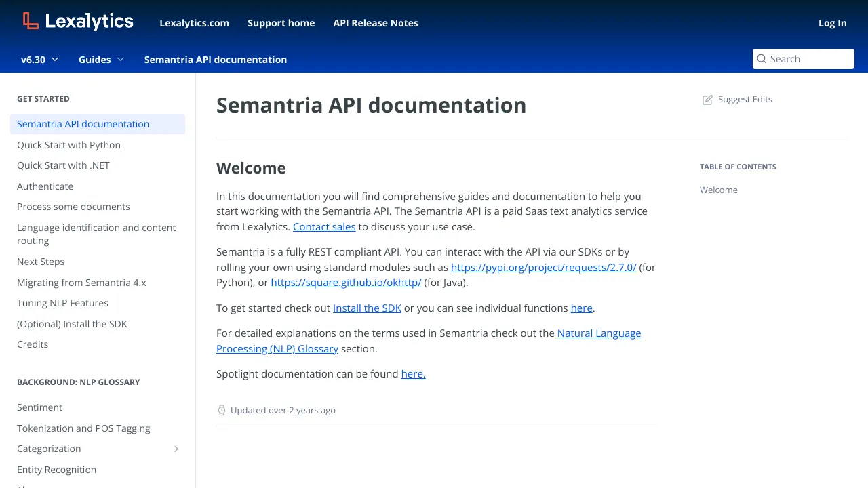This screenshot has height=488, width=868.
Task: Open Language identification and content routing
Action: [x=96, y=234]
